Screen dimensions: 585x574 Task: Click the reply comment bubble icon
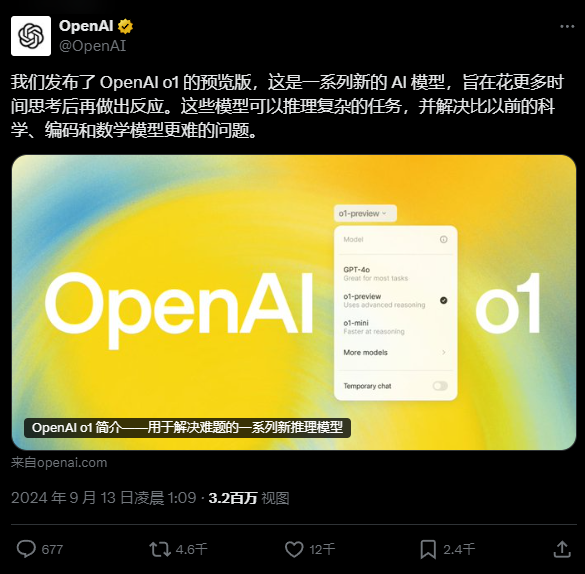coord(26,549)
